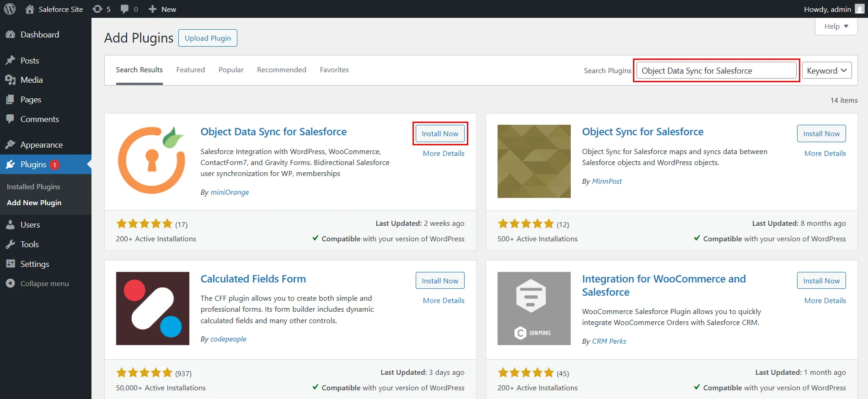Click the Pages icon in the sidebar

[x=10, y=100]
